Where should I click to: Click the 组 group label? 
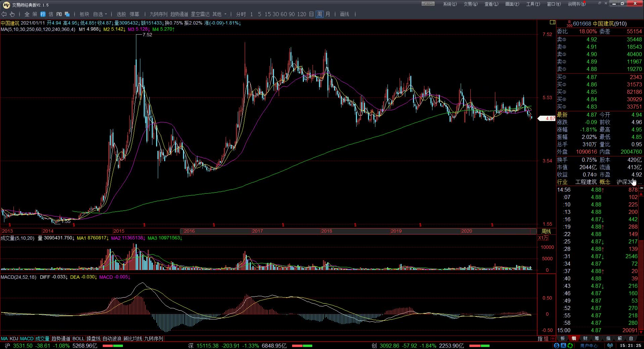tap(546, 339)
